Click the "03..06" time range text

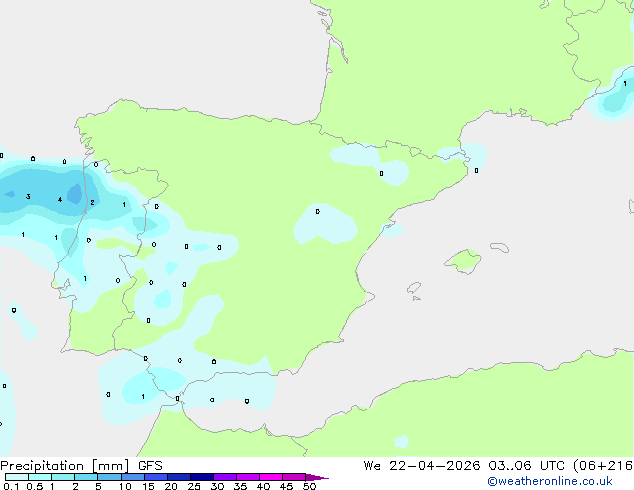(509, 466)
